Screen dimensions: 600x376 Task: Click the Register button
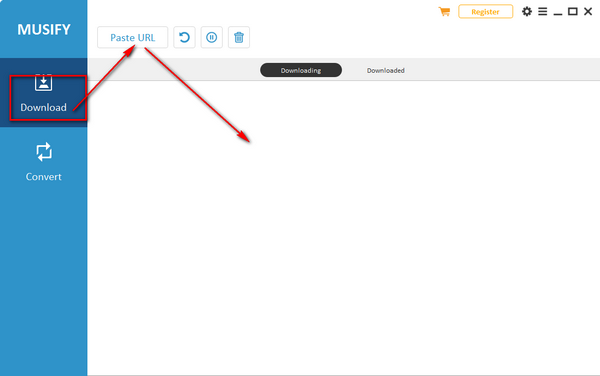(x=486, y=11)
